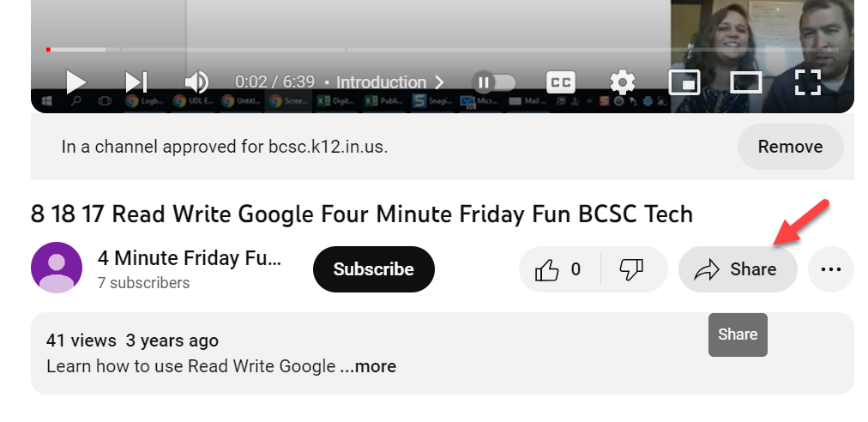Image resolution: width=868 pixels, height=422 pixels.
Task: Click the Remove button
Action: 791,147
